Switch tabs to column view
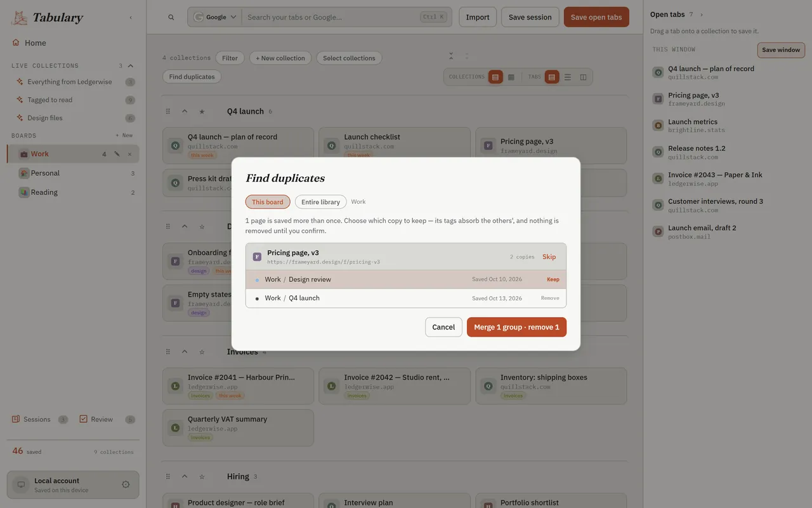The image size is (812, 508). pos(584,77)
